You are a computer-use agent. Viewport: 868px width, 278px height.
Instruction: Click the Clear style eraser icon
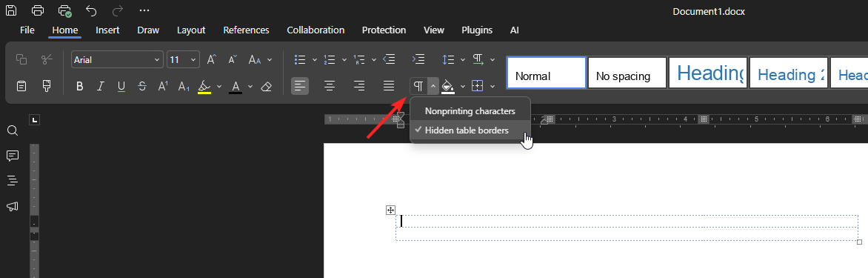click(267, 87)
